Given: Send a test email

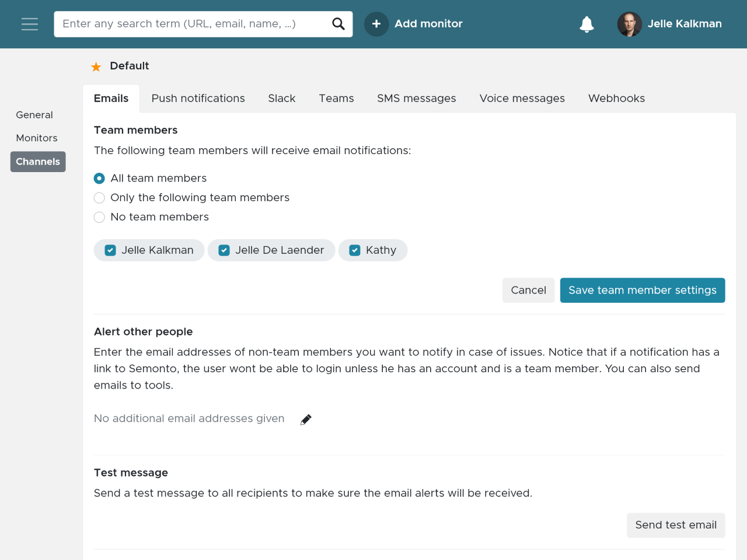Looking at the screenshot, I should pyautogui.click(x=676, y=525).
